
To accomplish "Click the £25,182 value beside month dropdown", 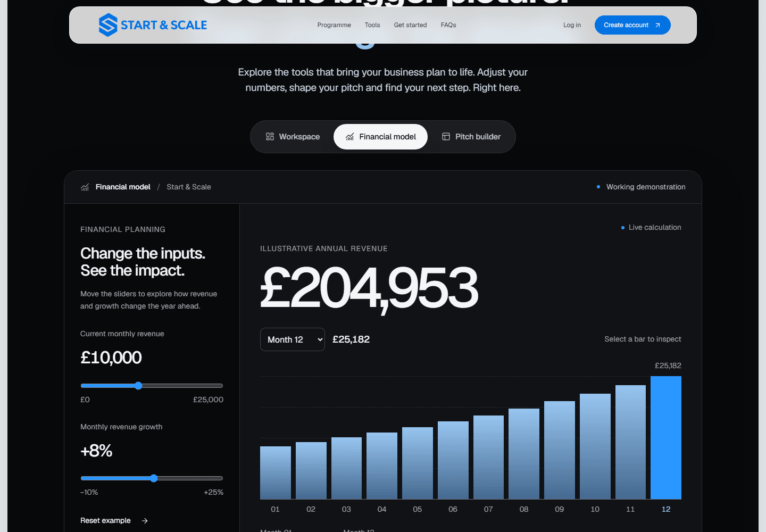I will pyautogui.click(x=351, y=339).
